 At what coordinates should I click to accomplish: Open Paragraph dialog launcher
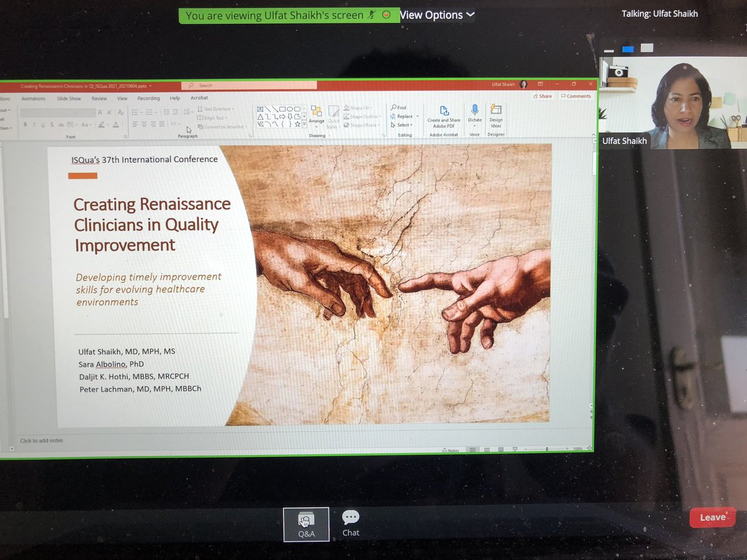[250, 136]
